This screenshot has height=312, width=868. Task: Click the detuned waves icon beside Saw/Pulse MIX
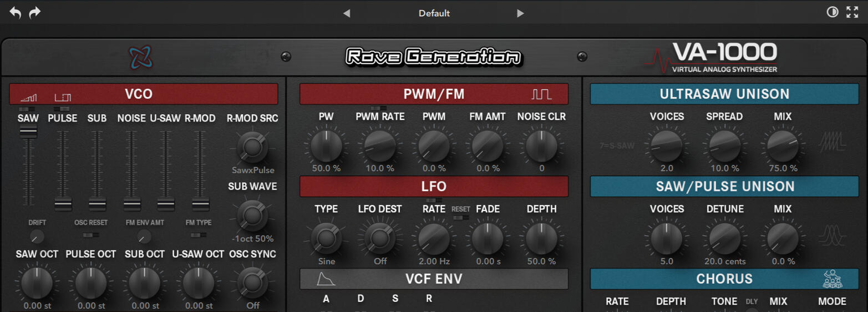pyautogui.click(x=834, y=235)
